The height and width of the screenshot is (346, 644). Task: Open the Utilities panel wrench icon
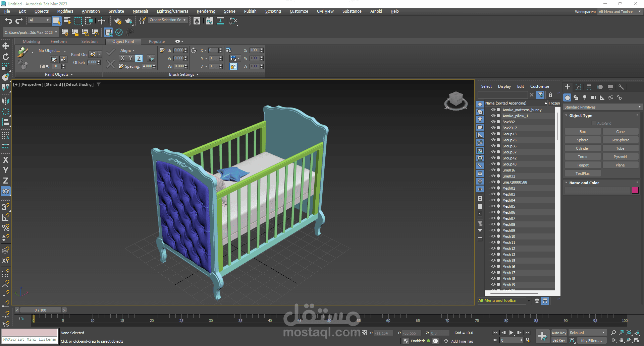point(621,87)
